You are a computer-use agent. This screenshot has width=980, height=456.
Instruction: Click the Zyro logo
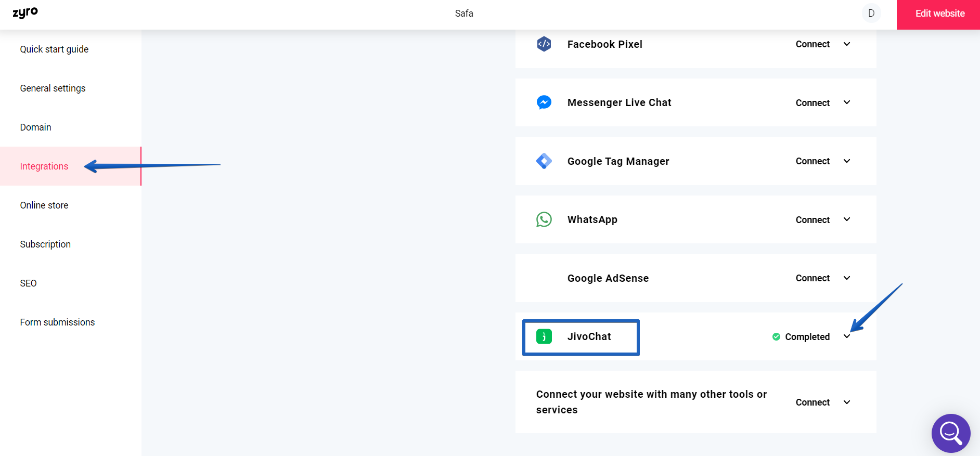[25, 13]
